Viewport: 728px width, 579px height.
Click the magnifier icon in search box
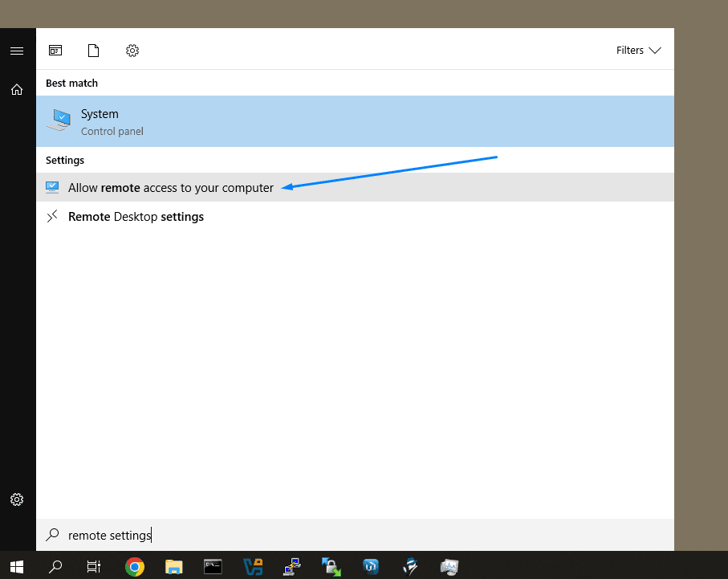[x=52, y=534]
